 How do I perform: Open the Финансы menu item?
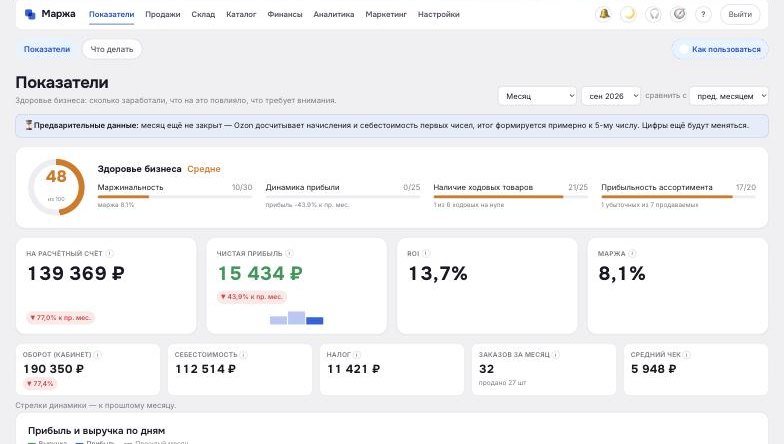point(284,14)
